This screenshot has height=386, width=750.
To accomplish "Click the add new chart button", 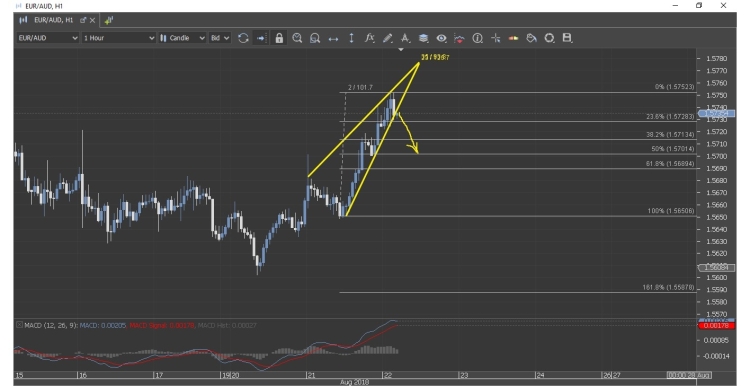I will pyautogui.click(x=109, y=20).
